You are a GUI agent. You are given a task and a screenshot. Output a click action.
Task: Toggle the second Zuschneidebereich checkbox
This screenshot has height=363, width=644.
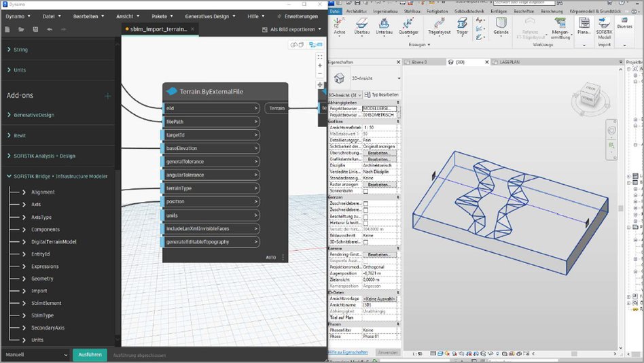365,210
